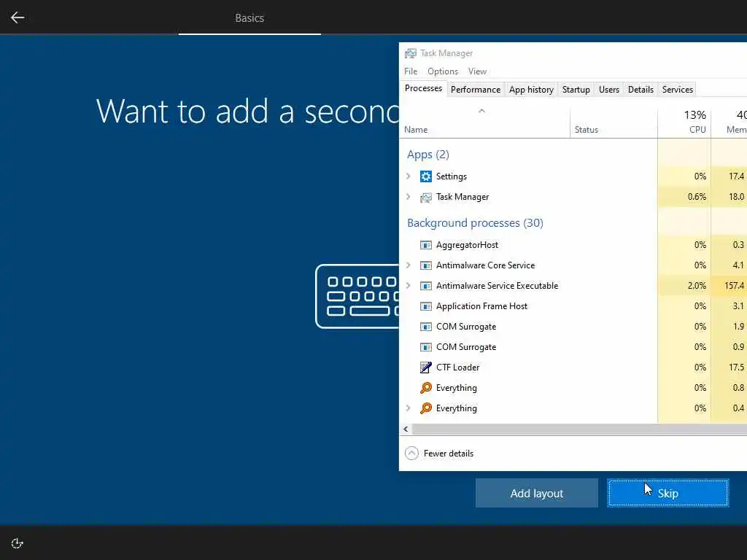747x560 pixels.
Task: Click the Antimalware Service Executable icon
Action: point(425,286)
